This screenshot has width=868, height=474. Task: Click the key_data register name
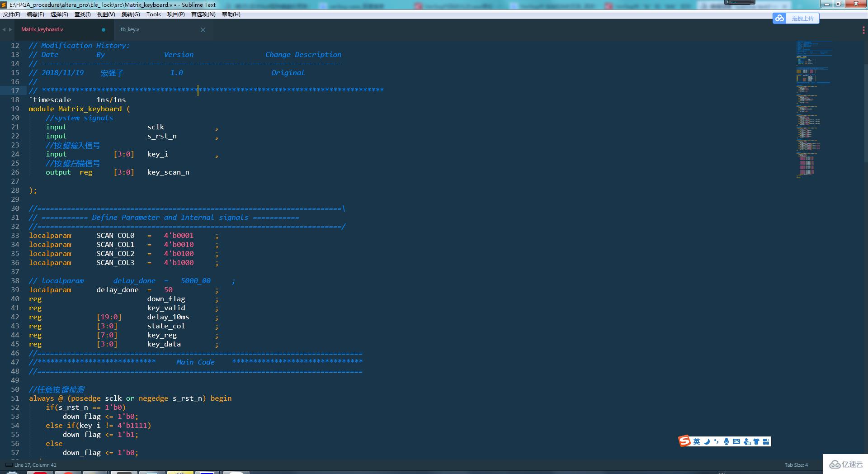pyautogui.click(x=164, y=344)
